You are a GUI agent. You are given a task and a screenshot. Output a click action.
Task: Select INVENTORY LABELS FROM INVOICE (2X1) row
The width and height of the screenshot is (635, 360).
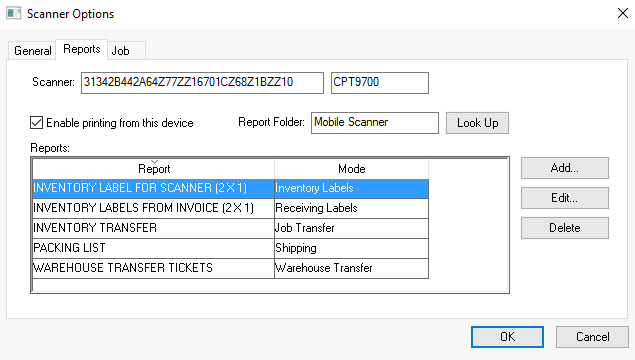230,208
